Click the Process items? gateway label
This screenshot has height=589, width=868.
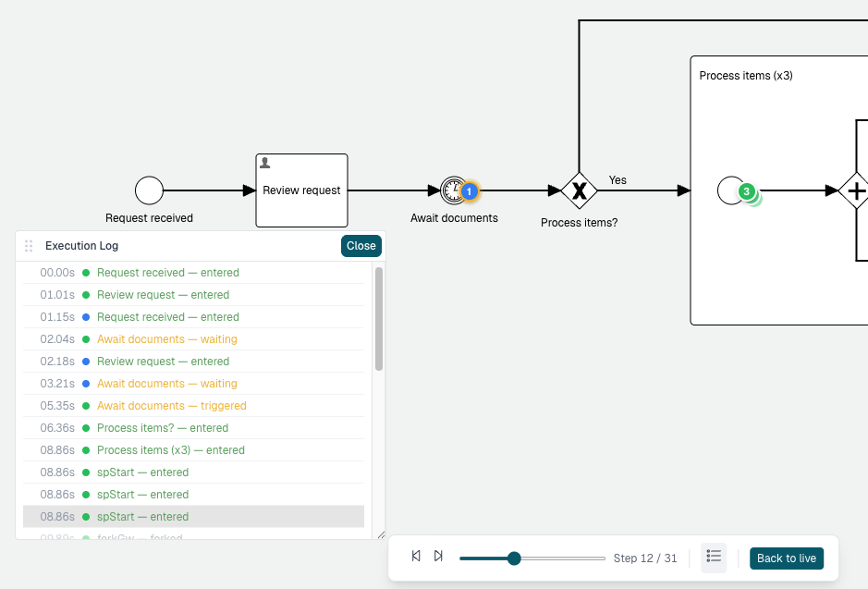(579, 223)
